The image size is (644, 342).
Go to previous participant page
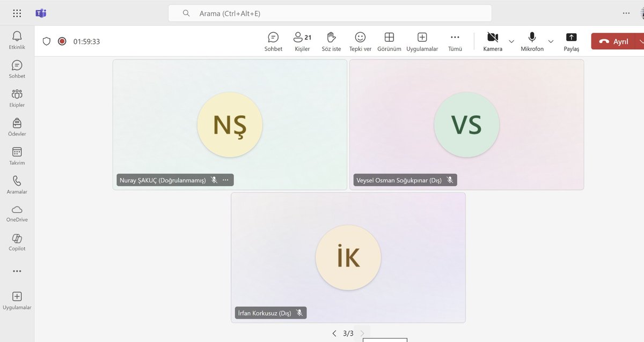pos(334,333)
